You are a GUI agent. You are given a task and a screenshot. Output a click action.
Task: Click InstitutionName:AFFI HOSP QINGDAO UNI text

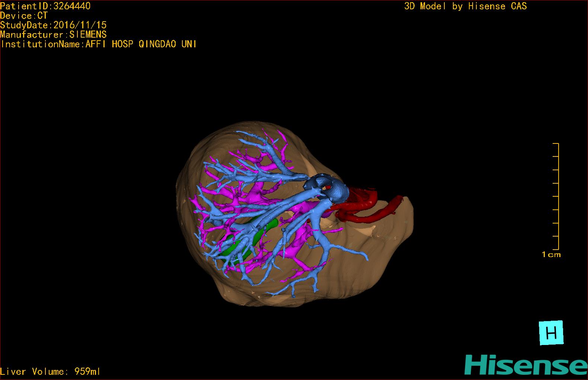pyautogui.click(x=99, y=44)
